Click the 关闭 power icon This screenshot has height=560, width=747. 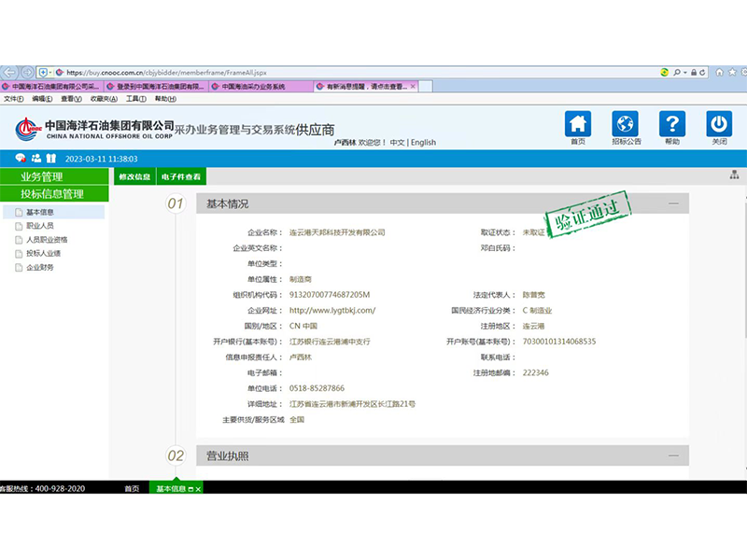(719, 124)
